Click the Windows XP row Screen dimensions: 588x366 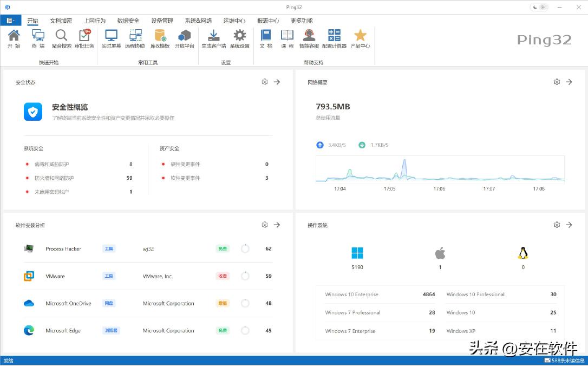[x=501, y=331]
